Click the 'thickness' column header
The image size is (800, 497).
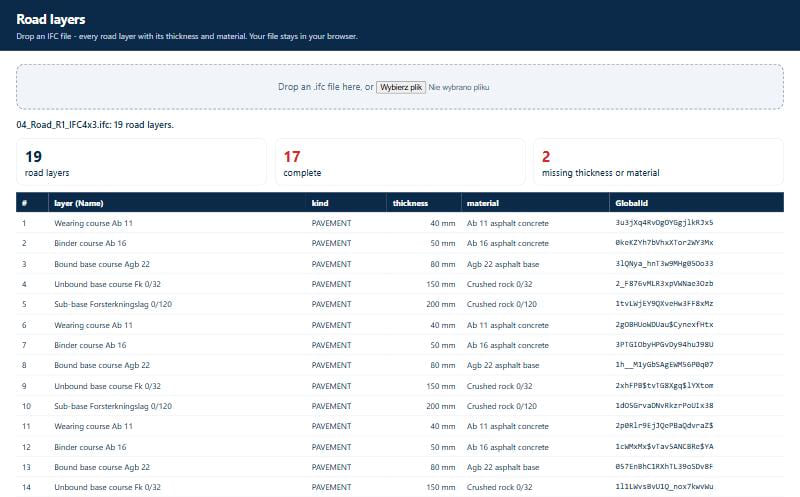tap(424, 203)
